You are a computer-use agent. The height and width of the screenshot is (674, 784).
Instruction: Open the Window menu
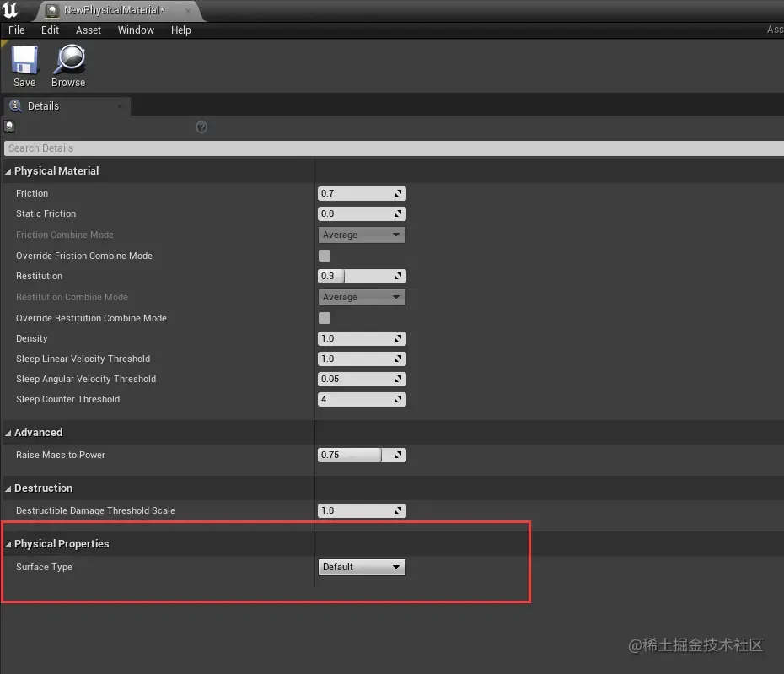click(136, 30)
